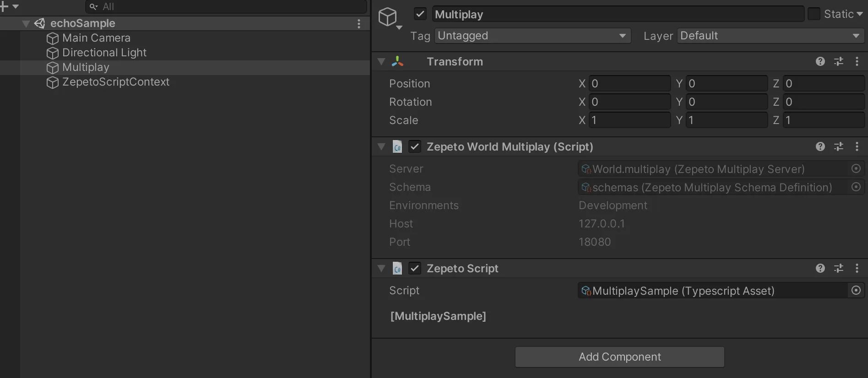
Task: Open Zepeto Script more options menu
Action: pyautogui.click(x=857, y=269)
